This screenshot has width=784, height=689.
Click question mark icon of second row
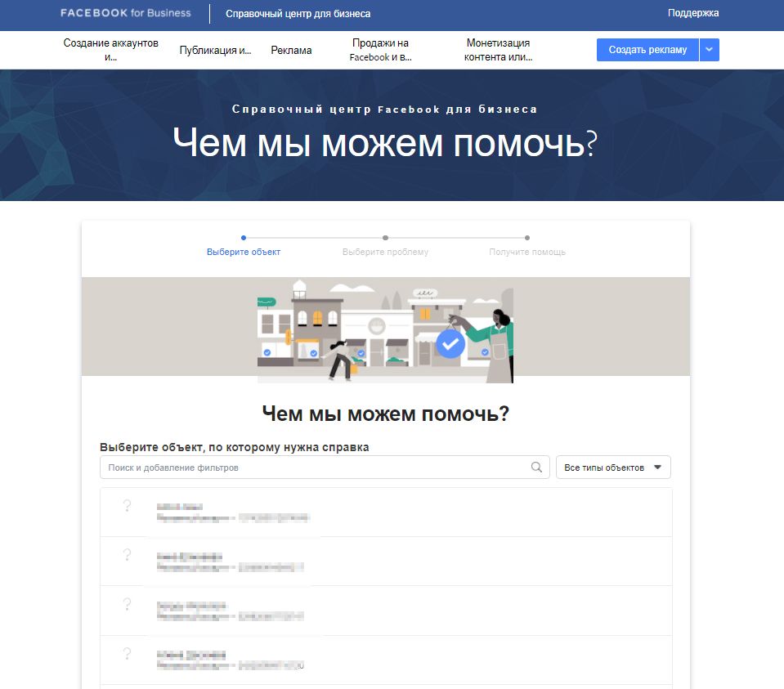127,554
